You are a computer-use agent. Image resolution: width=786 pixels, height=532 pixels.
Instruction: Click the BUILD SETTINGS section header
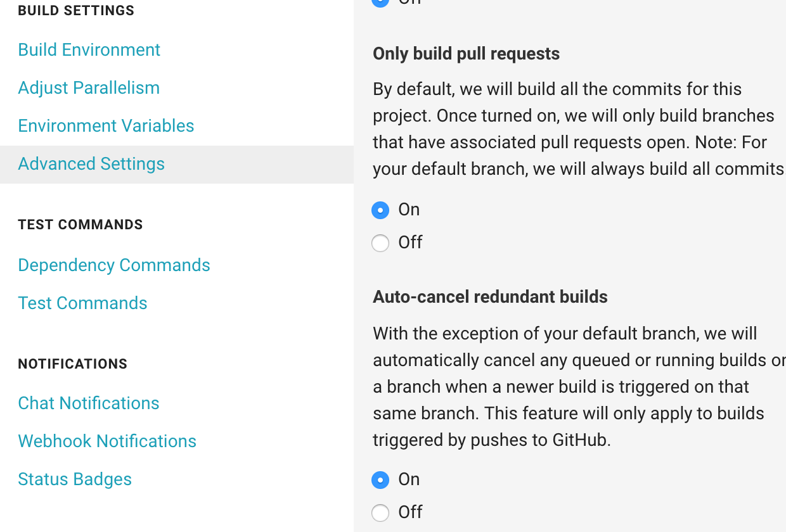click(76, 11)
